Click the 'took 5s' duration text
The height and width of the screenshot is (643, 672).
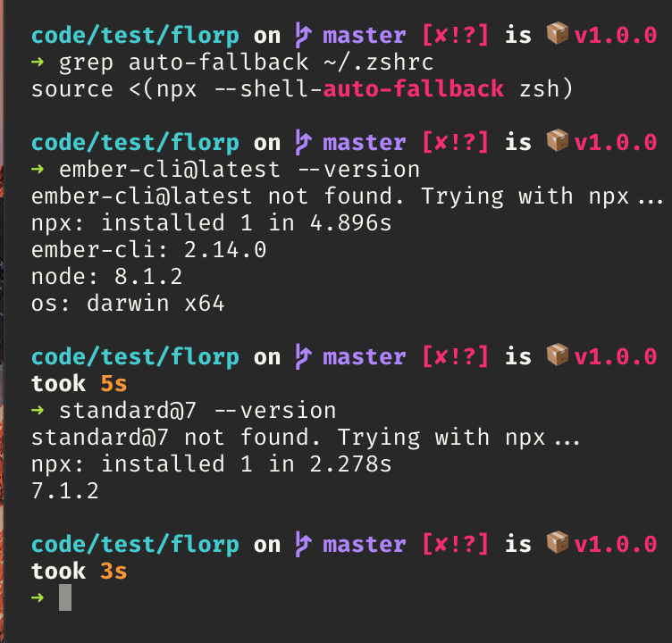point(80,383)
